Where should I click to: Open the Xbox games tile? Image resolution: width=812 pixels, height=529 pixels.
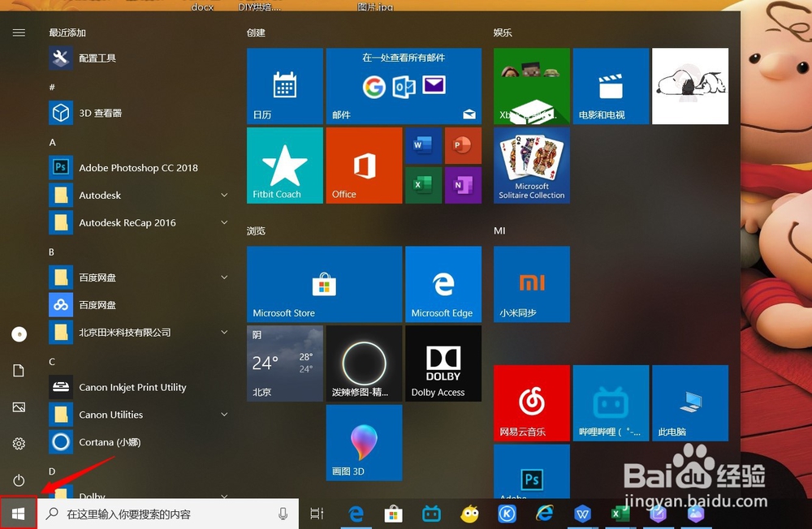pos(531,86)
